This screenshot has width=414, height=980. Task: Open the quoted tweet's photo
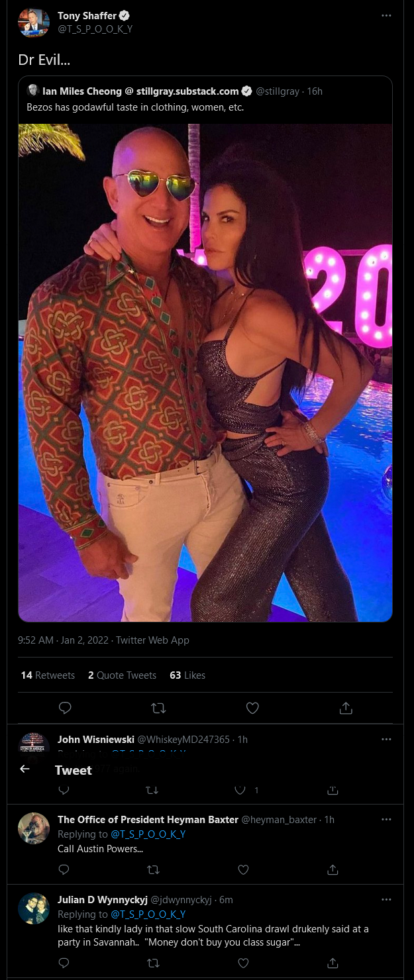(205, 373)
